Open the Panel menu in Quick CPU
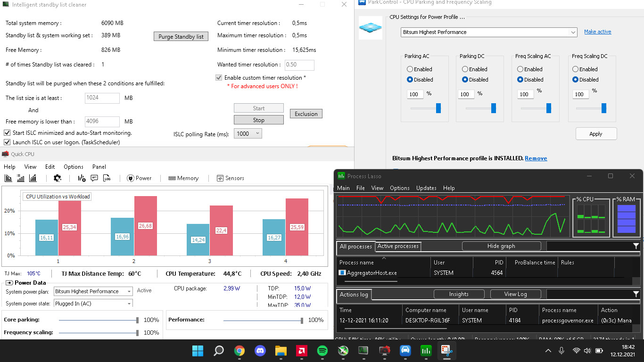The width and height of the screenshot is (644, 362). (x=99, y=167)
